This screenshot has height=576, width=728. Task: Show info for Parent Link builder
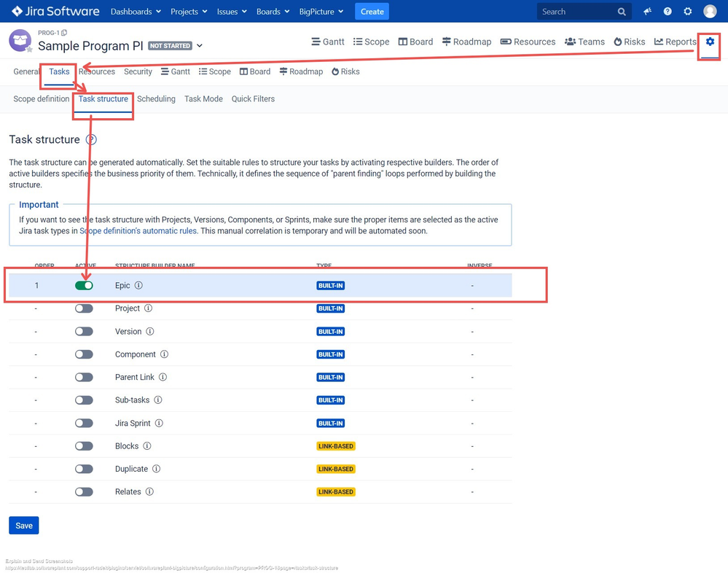(x=163, y=377)
